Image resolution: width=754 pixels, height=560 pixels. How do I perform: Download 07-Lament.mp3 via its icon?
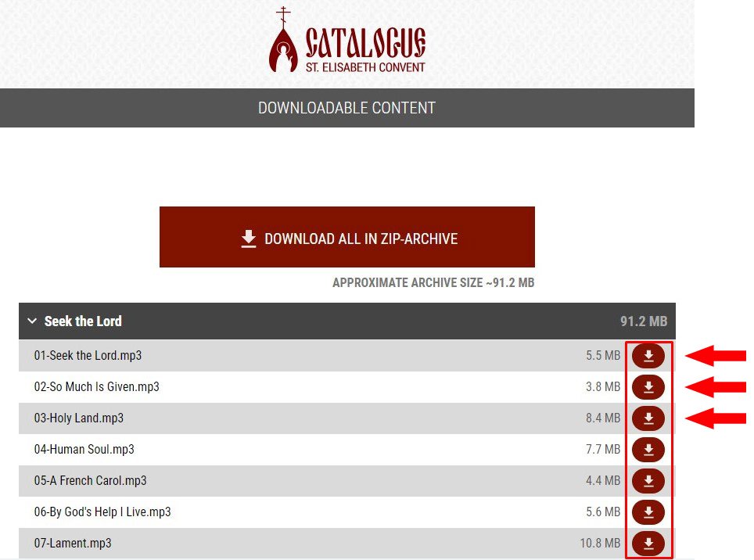[648, 543]
